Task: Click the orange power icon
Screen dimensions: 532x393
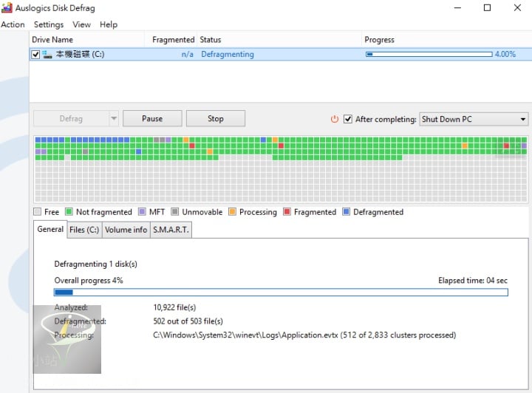Action: click(334, 119)
